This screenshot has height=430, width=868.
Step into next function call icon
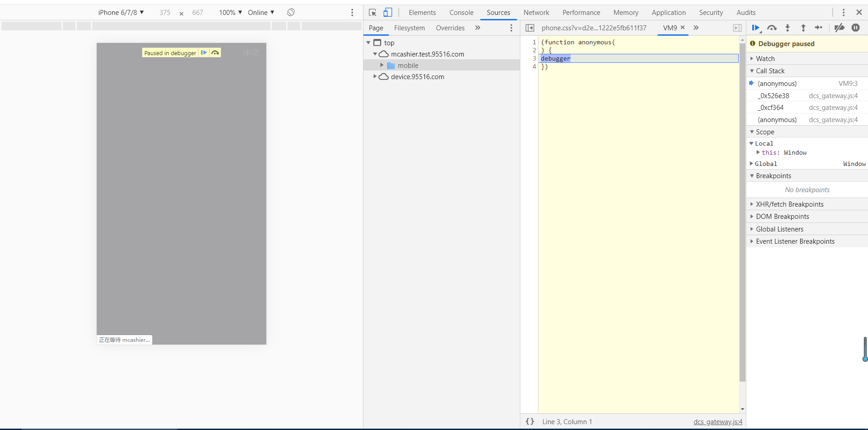(788, 28)
